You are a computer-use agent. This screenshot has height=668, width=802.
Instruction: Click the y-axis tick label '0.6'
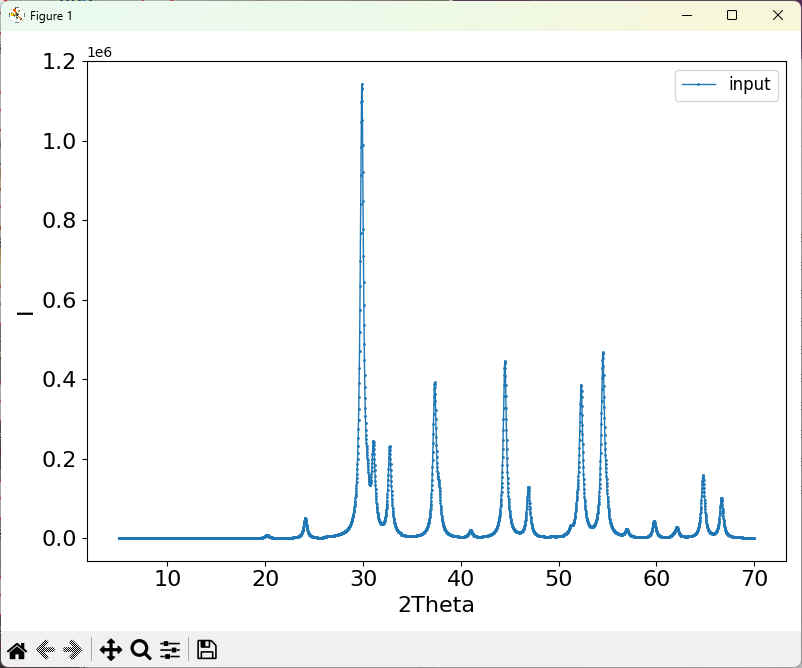[x=59, y=300]
